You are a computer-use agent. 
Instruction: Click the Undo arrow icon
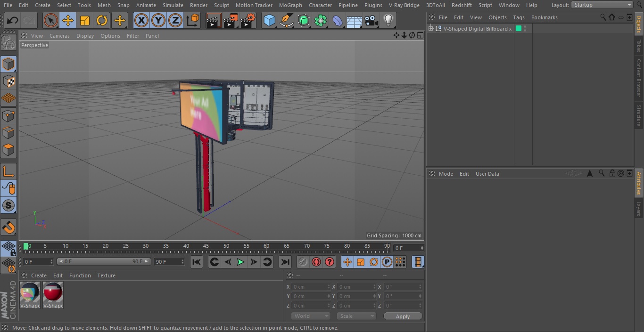point(13,20)
